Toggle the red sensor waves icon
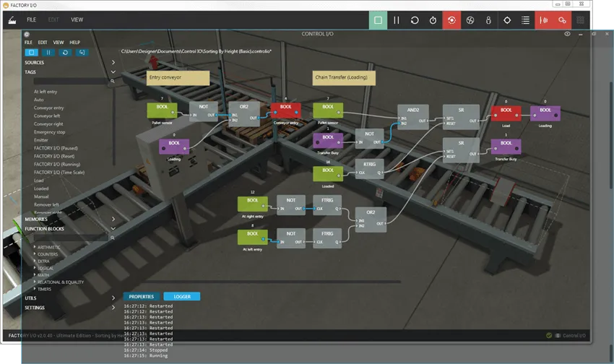The height and width of the screenshot is (364, 614). tap(544, 20)
